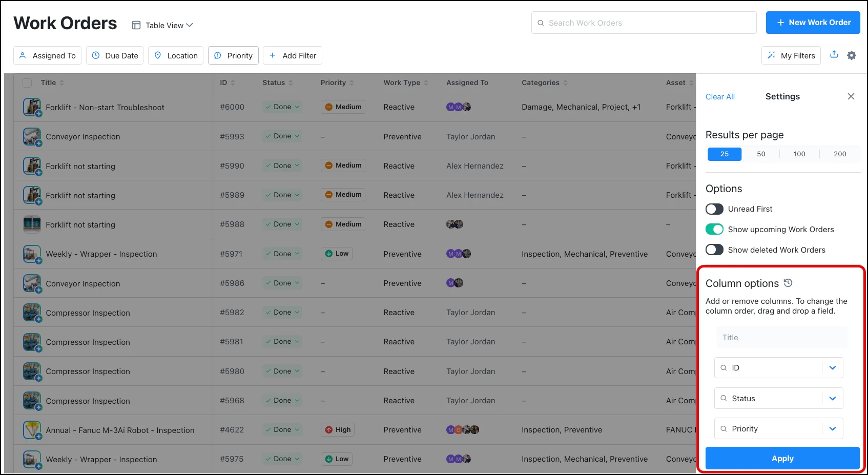Click the search magnifier in ID column field
This screenshot has height=475, width=868.
pyautogui.click(x=724, y=368)
